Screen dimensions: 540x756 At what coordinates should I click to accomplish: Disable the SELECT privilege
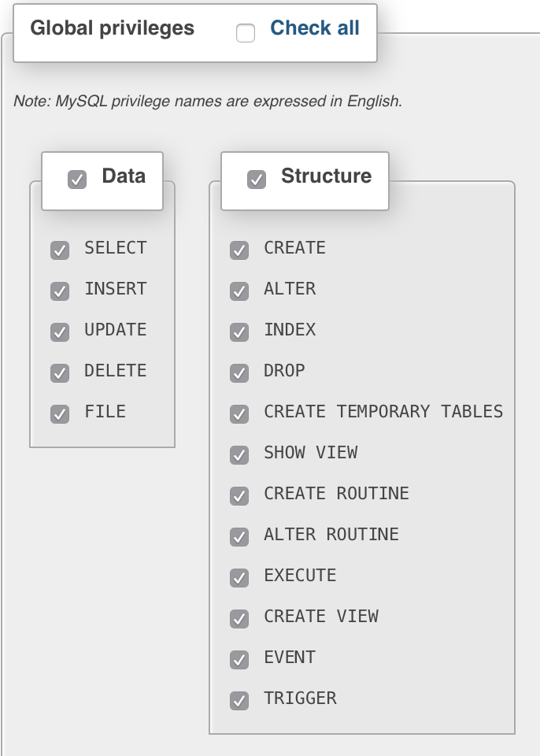coord(60,250)
